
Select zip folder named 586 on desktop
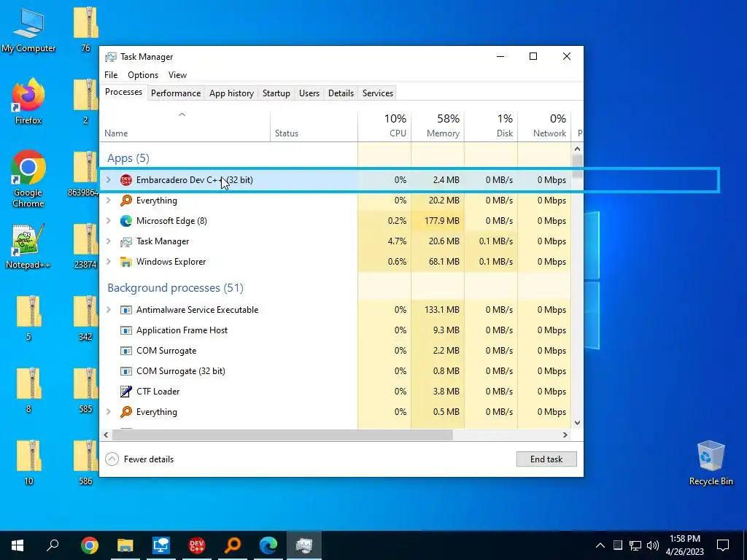click(86, 462)
